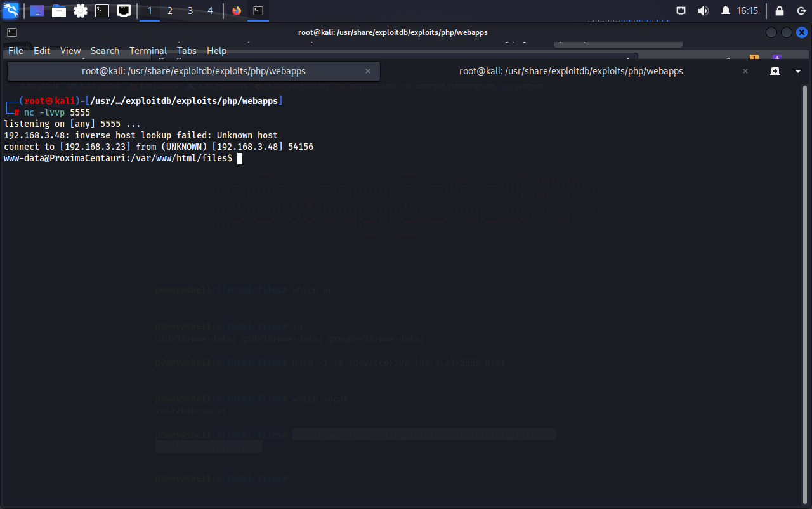Screen dimensions: 812x509
Task: Launch the terminal emulator panel icon
Action: [102, 11]
